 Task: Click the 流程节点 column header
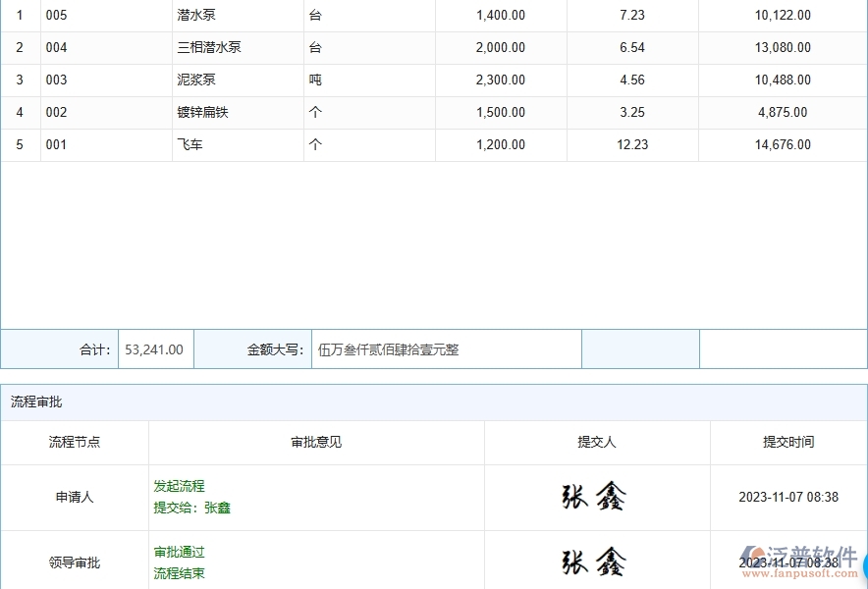coord(74,443)
